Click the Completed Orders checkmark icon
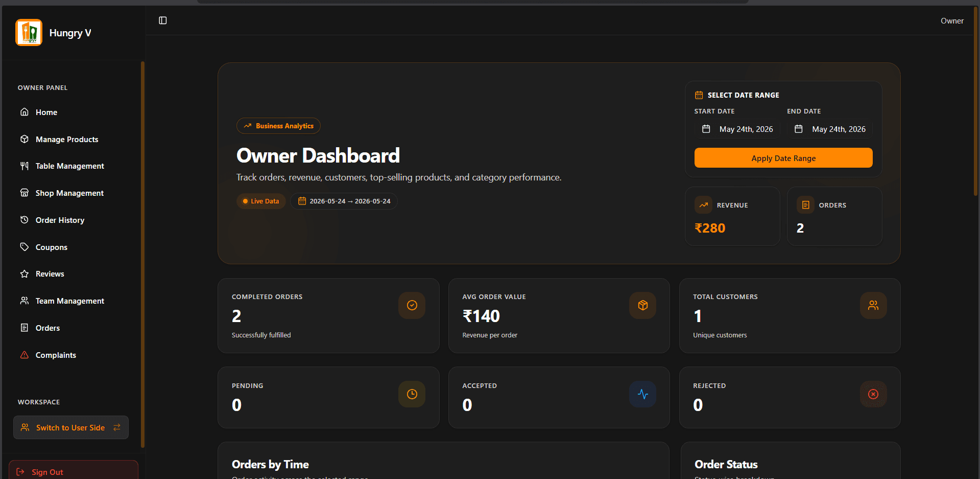The width and height of the screenshot is (980, 479). (412, 305)
